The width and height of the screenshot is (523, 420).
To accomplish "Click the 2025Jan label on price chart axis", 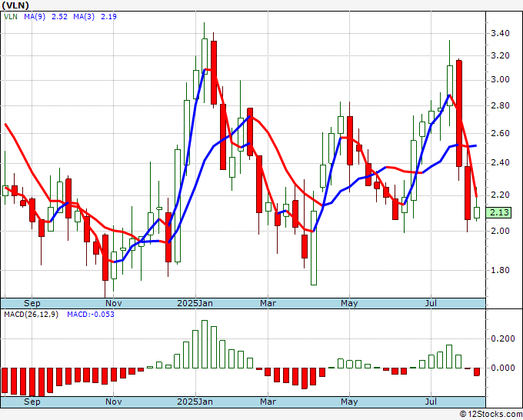I will tap(195, 303).
